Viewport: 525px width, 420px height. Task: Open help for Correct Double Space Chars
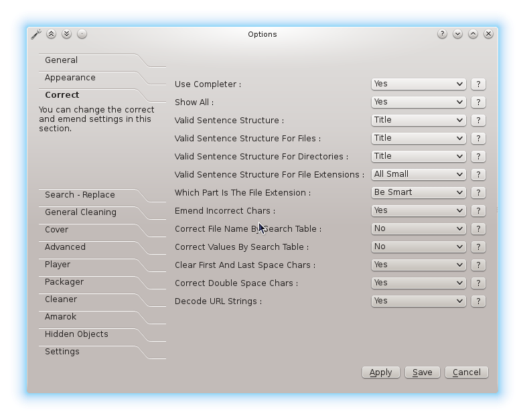[x=478, y=283]
